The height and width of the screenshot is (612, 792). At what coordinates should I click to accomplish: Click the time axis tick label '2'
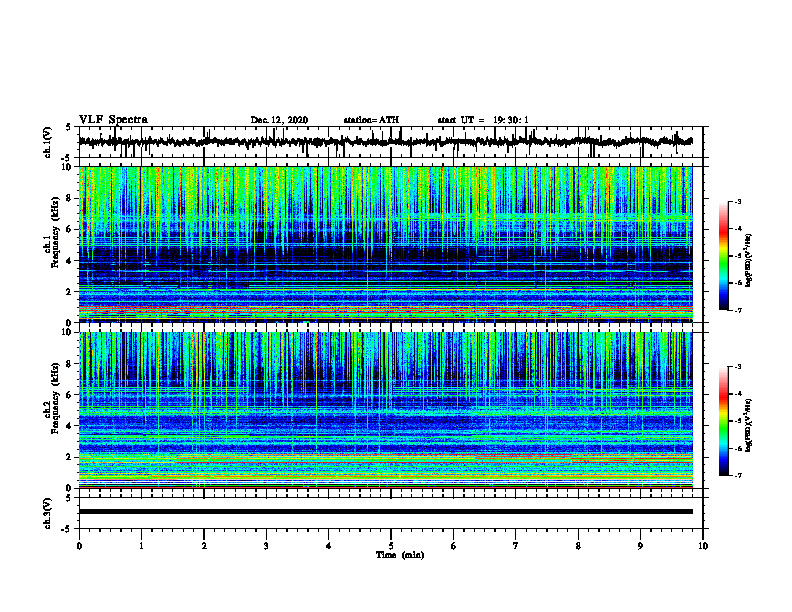click(x=204, y=546)
